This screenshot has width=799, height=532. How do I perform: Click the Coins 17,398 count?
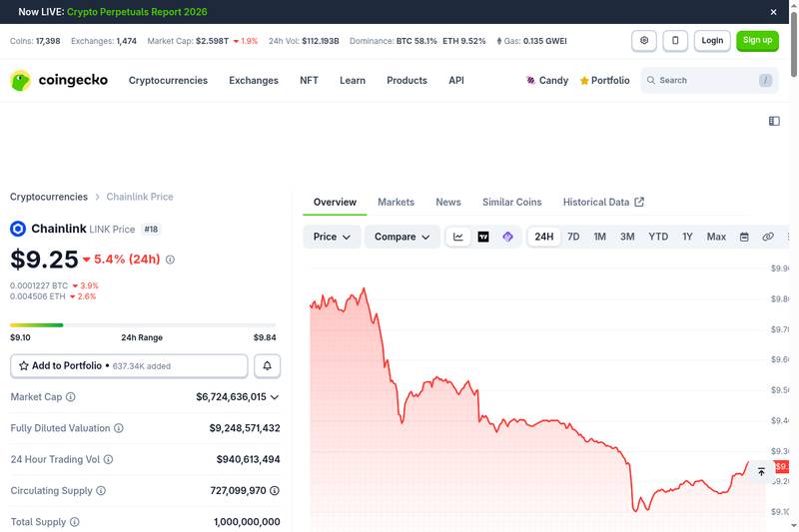pos(35,41)
